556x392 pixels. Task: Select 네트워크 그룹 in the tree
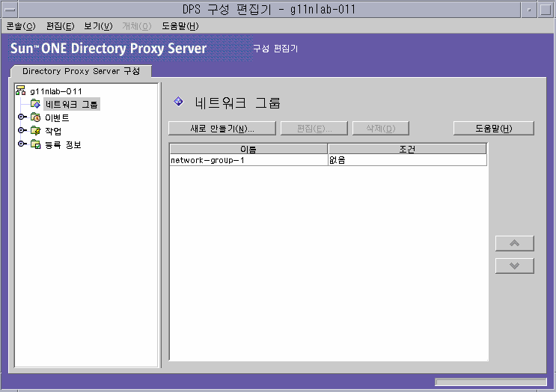(x=72, y=104)
